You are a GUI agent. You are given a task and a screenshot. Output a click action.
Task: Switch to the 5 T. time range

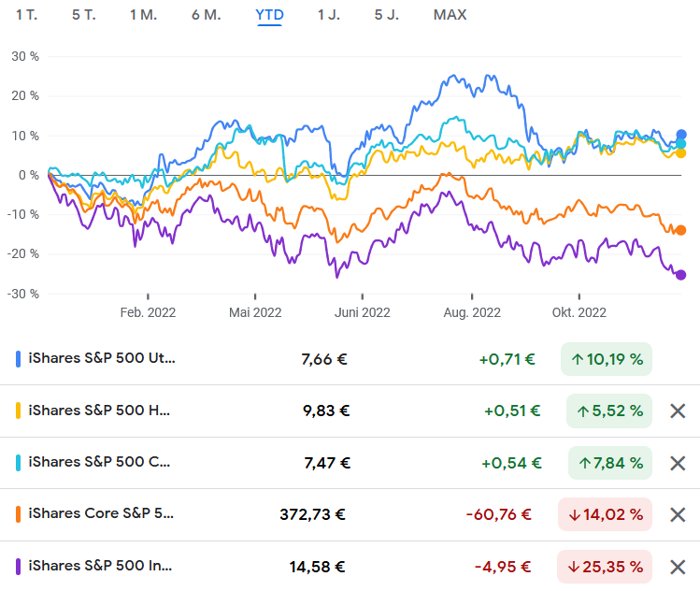[83, 15]
